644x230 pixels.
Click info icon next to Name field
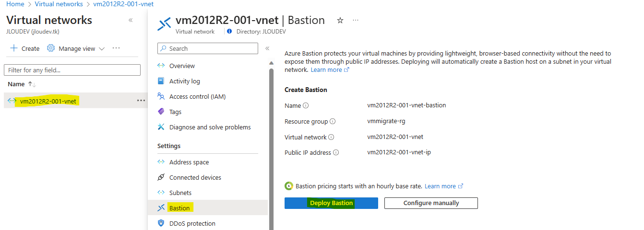(306, 105)
